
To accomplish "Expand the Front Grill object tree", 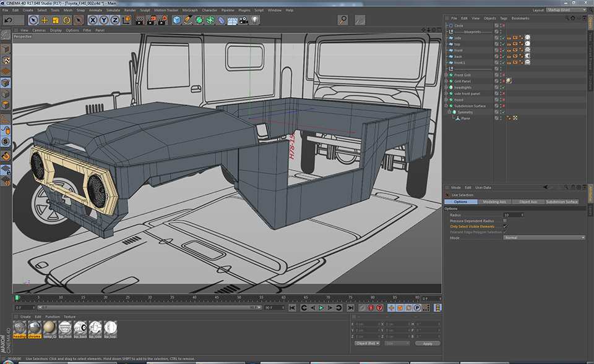I will click(446, 75).
